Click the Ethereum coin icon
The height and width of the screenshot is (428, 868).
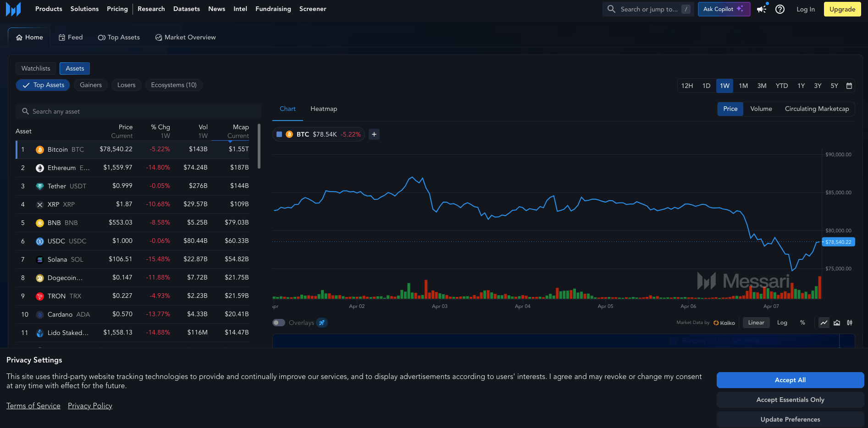point(40,168)
